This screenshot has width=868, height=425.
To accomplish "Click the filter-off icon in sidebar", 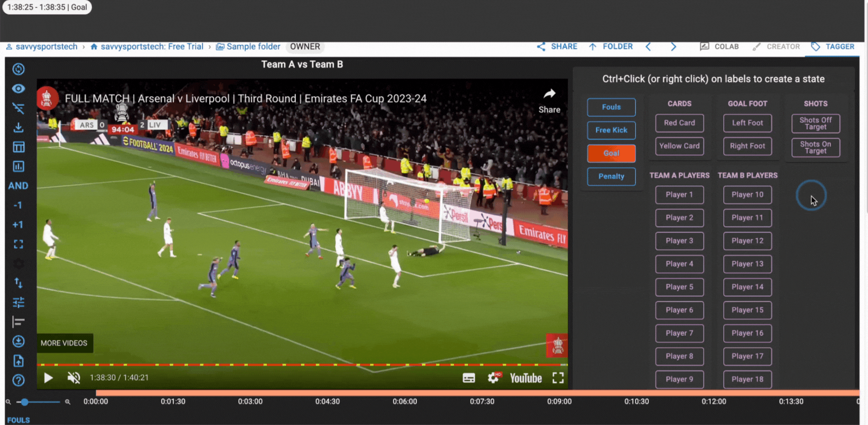I will pos(19,108).
